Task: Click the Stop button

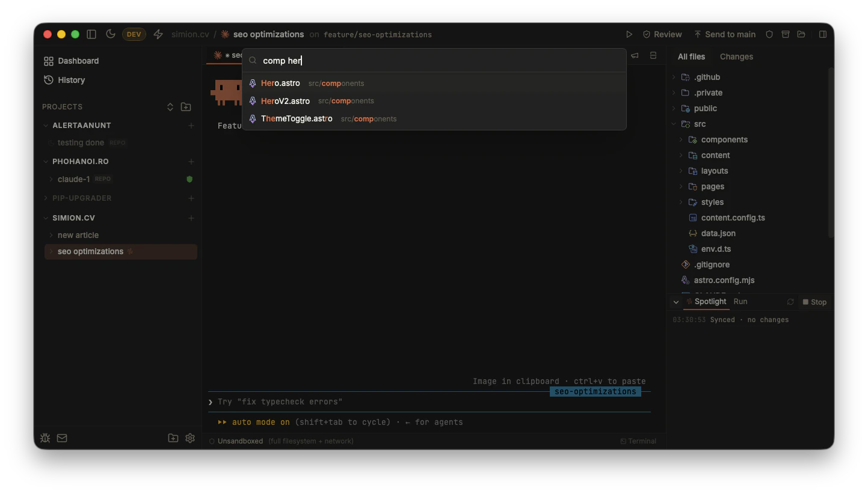Action: (815, 302)
